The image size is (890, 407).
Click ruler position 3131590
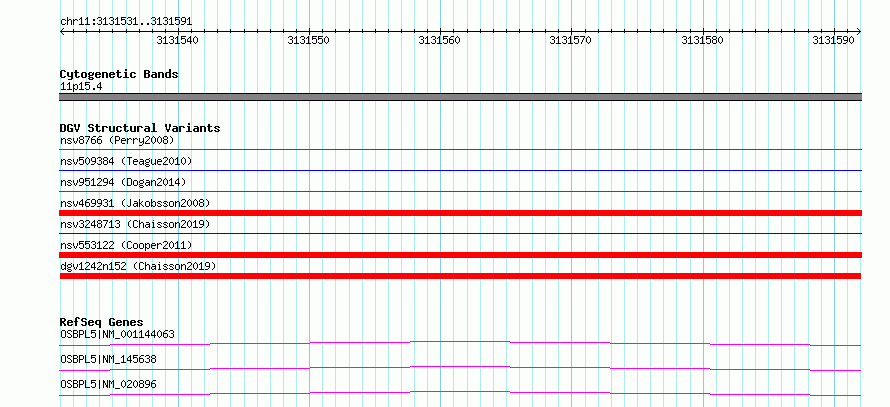click(x=834, y=40)
